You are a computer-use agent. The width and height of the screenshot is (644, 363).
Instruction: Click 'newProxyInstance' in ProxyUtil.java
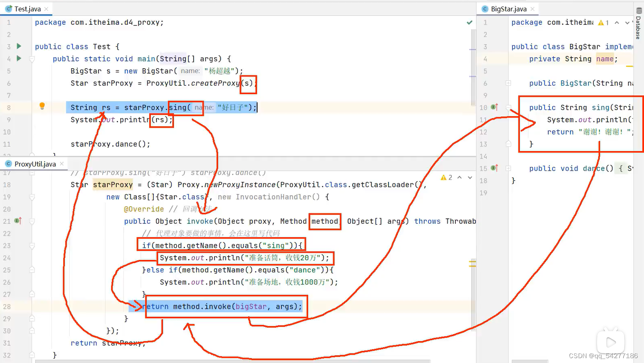[x=240, y=185]
